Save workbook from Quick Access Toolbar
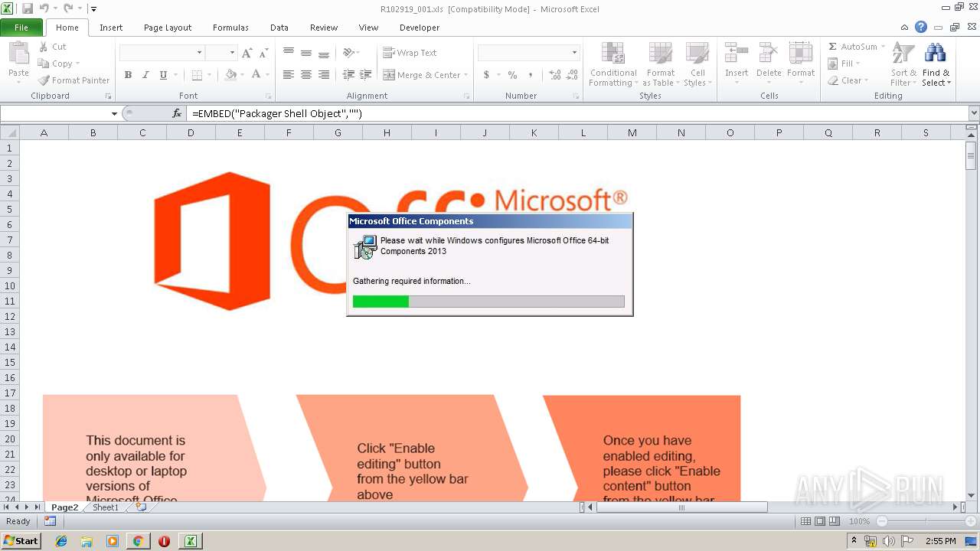 (x=28, y=9)
